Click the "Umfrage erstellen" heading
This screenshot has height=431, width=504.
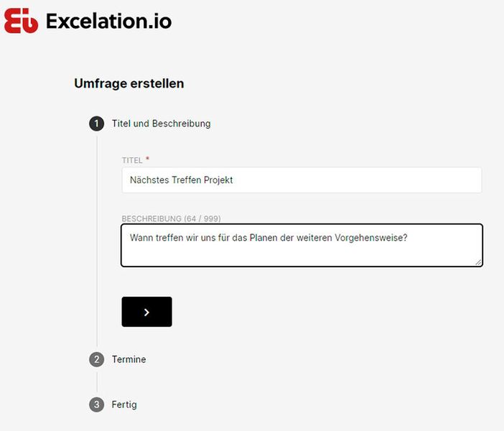[129, 83]
